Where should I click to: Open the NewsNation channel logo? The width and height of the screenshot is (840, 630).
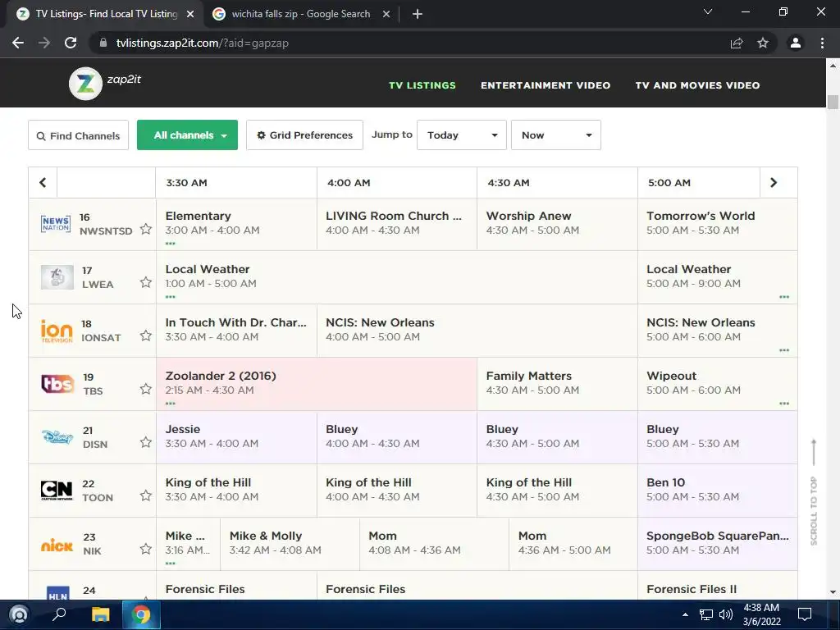point(56,224)
